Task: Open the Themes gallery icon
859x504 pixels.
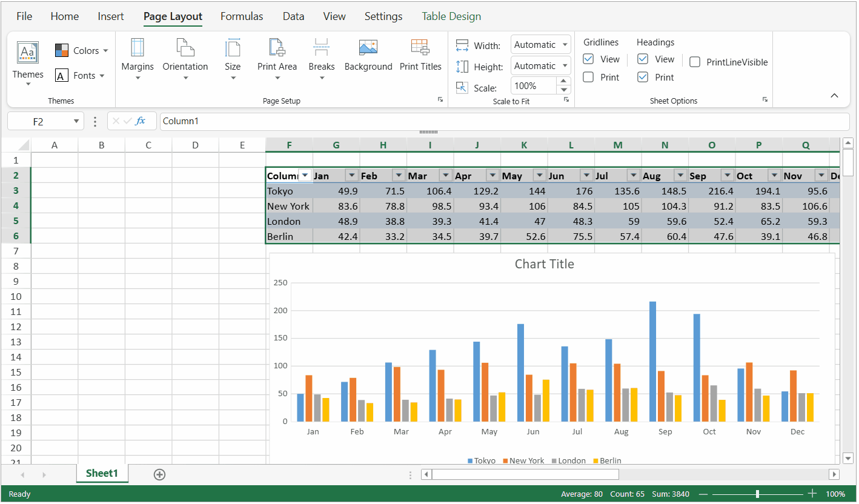Action: (28, 53)
